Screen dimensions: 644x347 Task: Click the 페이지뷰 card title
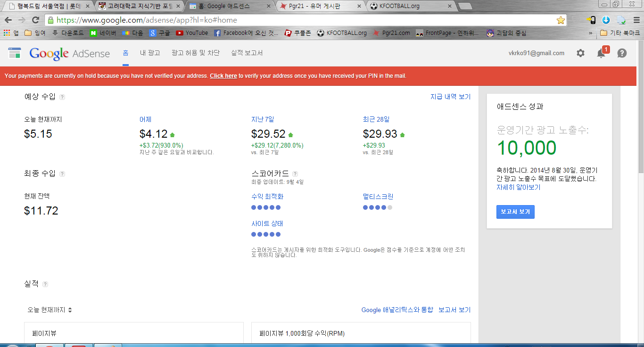point(44,333)
